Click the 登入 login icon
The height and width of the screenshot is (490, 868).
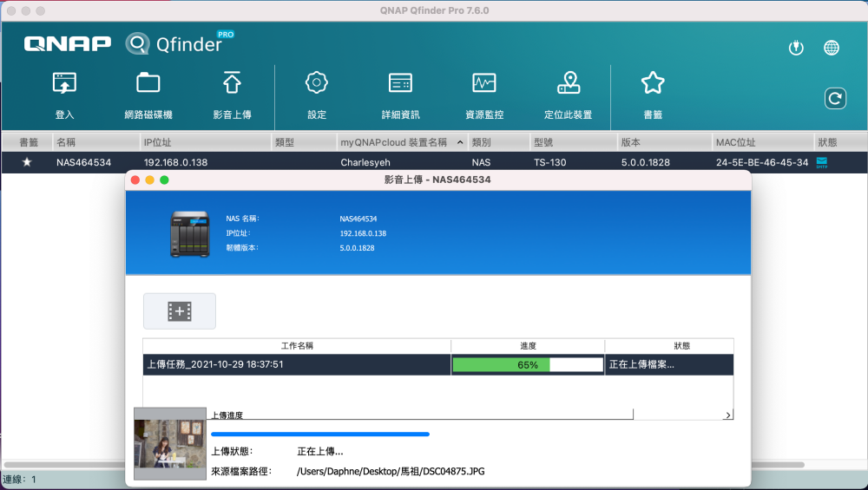click(65, 84)
